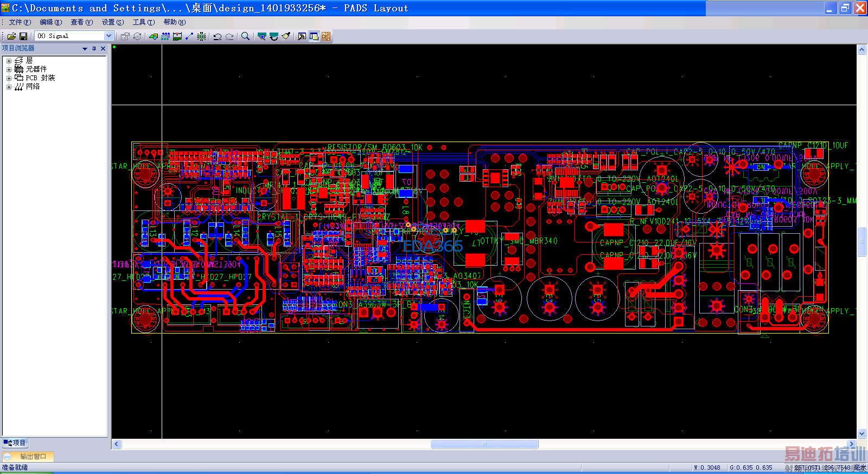This screenshot has width=868, height=474.
Task: Click the horizontal scrollbar left arrow
Action: click(117, 444)
